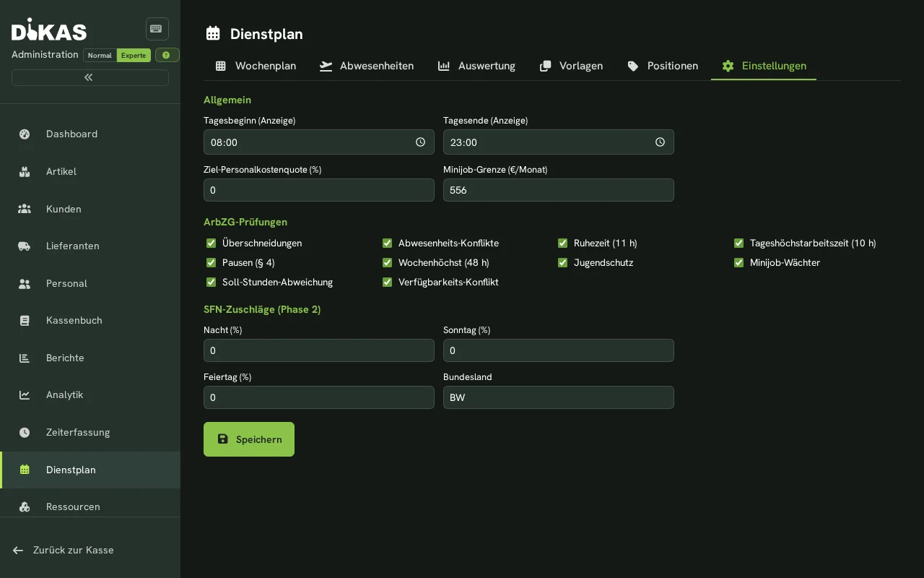Open the Kassenbuch entry
Viewport: 924px width, 578px height.
[x=90, y=320]
